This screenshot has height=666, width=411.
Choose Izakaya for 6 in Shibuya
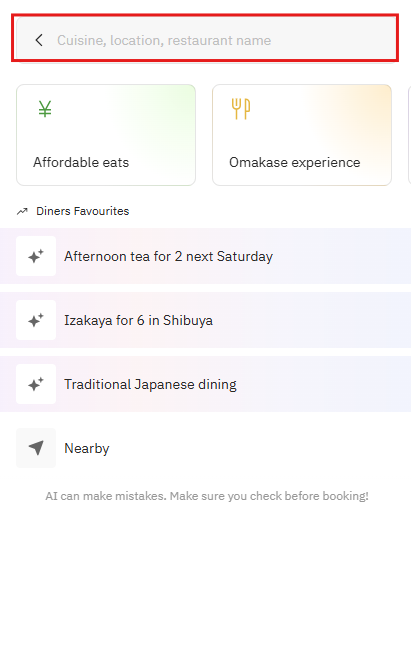coord(138,320)
